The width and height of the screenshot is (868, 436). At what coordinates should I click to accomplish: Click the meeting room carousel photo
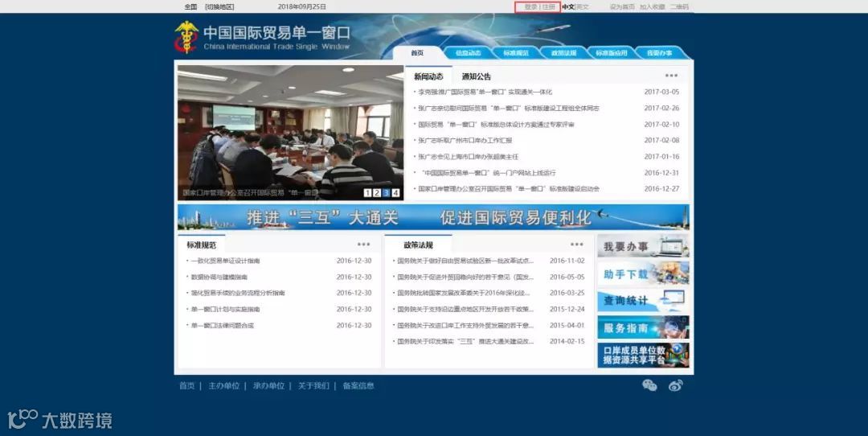click(x=291, y=133)
